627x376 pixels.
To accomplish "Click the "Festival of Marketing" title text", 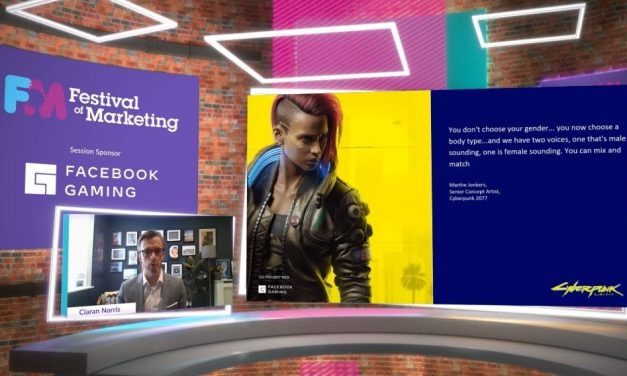I will [123, 109].
